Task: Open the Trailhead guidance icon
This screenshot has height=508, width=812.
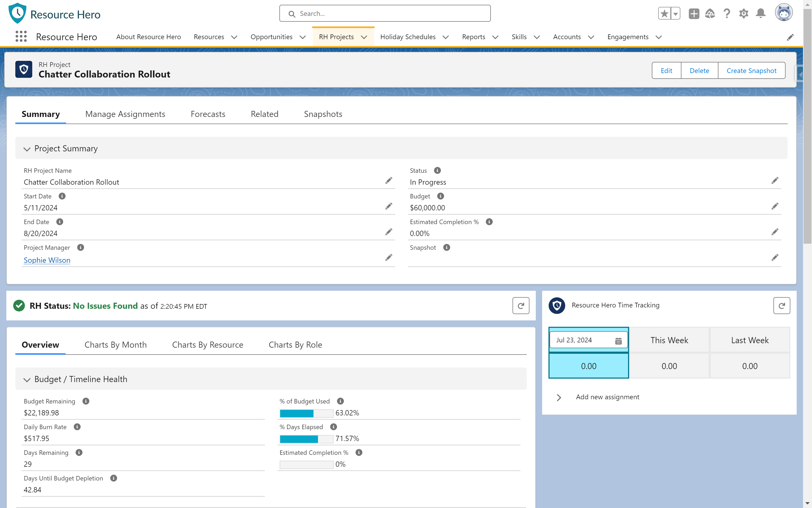Action: [x=710, y=13]
